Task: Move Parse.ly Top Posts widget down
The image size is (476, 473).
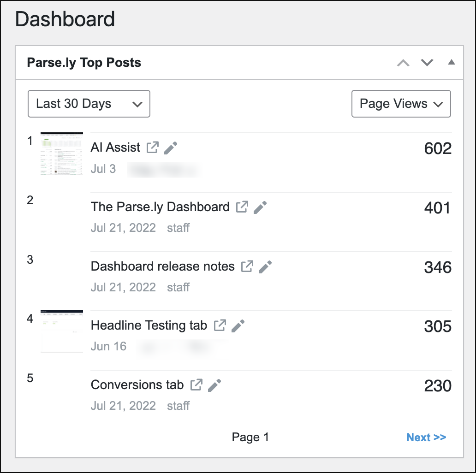Action: (427, 63)
